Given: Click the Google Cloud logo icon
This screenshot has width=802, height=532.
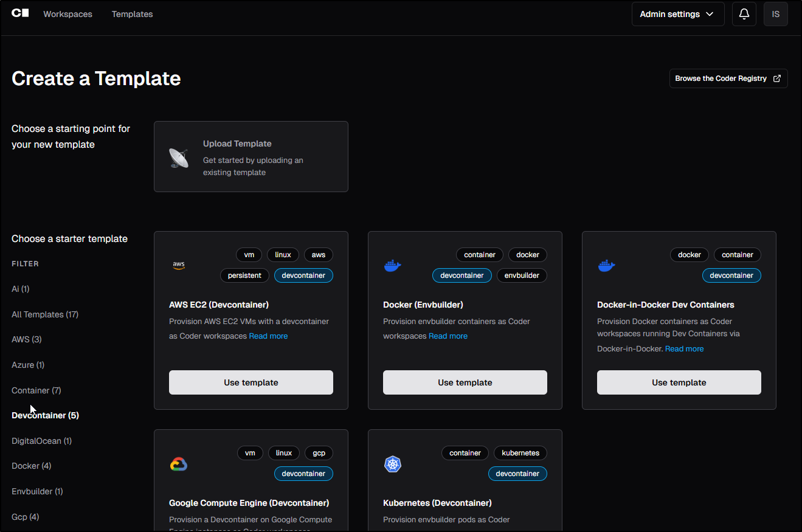Looking at the screenshot, I should 179,465.
